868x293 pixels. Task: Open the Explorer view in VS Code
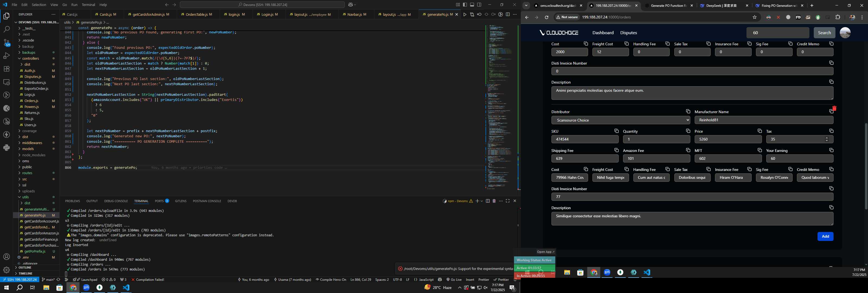pyautogui.click(x=7, y=16)
